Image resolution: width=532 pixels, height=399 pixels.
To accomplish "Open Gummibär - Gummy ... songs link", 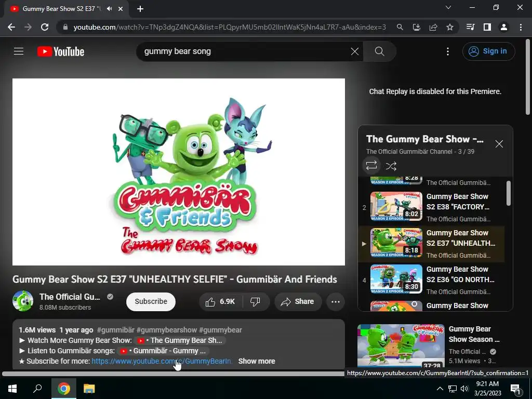I will [163, 351].
